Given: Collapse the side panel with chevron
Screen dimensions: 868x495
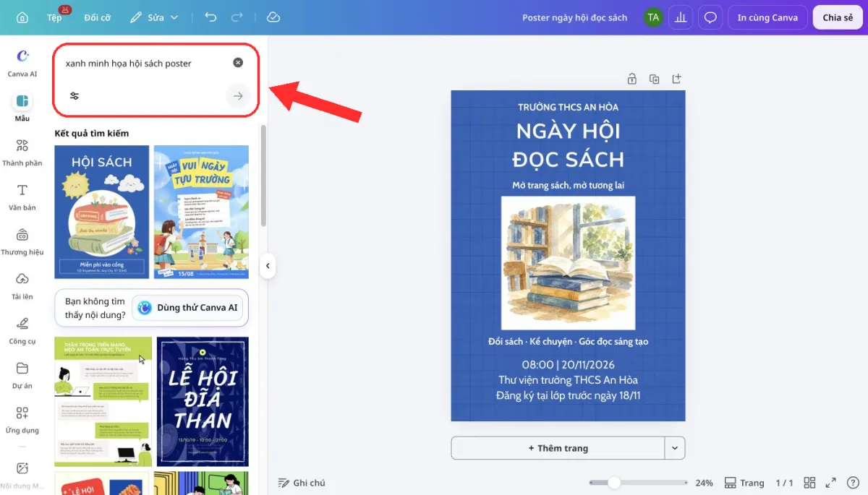Looking at the screenshot, I should click(x=268, y=266).
